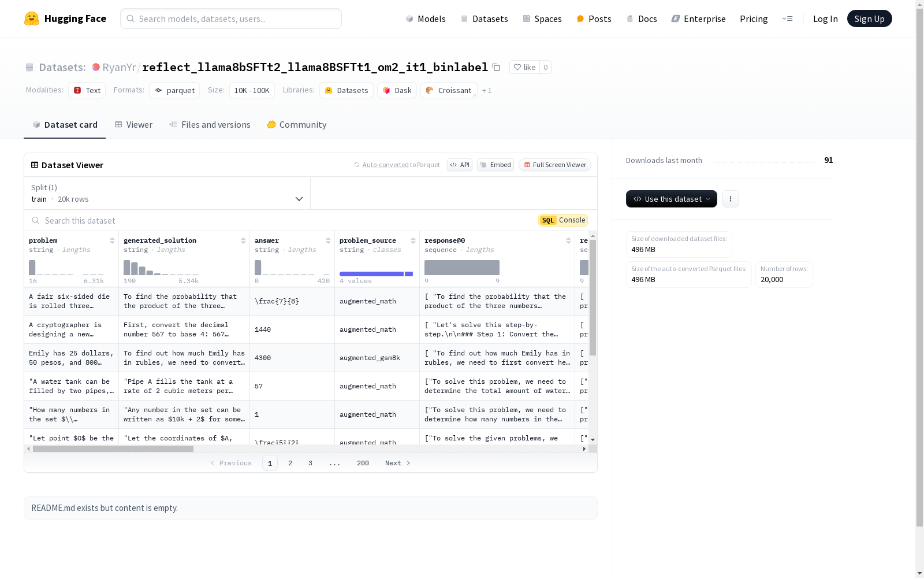Click the response@0 lengths histogram bar
Screen dimensions: 924x578
tap(462, 268)
